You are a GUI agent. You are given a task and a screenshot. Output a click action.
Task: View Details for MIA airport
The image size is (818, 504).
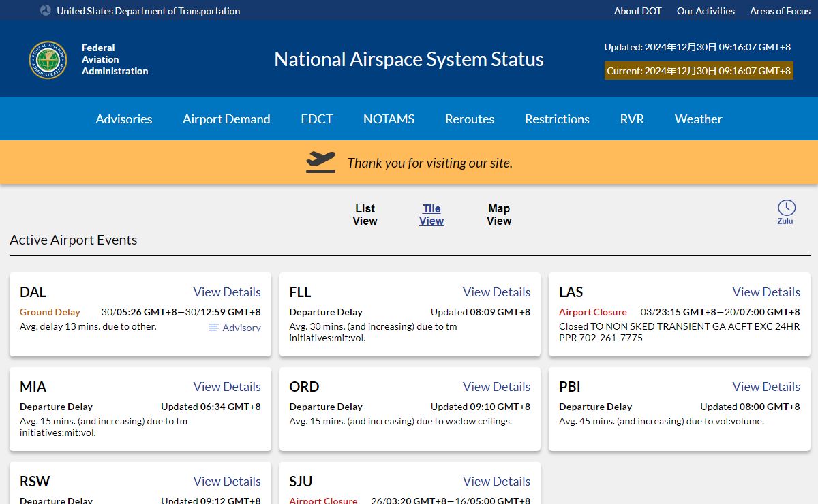pos(227,386)
